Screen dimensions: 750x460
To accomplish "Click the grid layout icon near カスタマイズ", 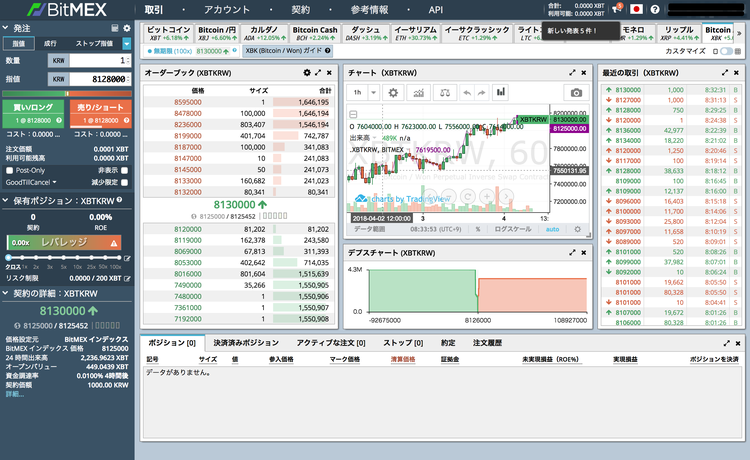I will tap(738, 51).
